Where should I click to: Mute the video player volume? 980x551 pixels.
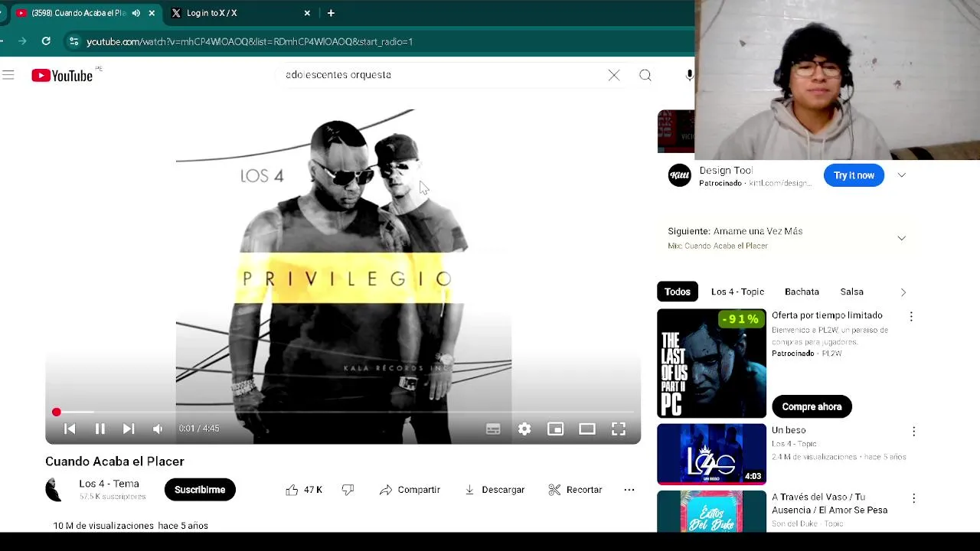pyautogui.click(x=158, y=429)
